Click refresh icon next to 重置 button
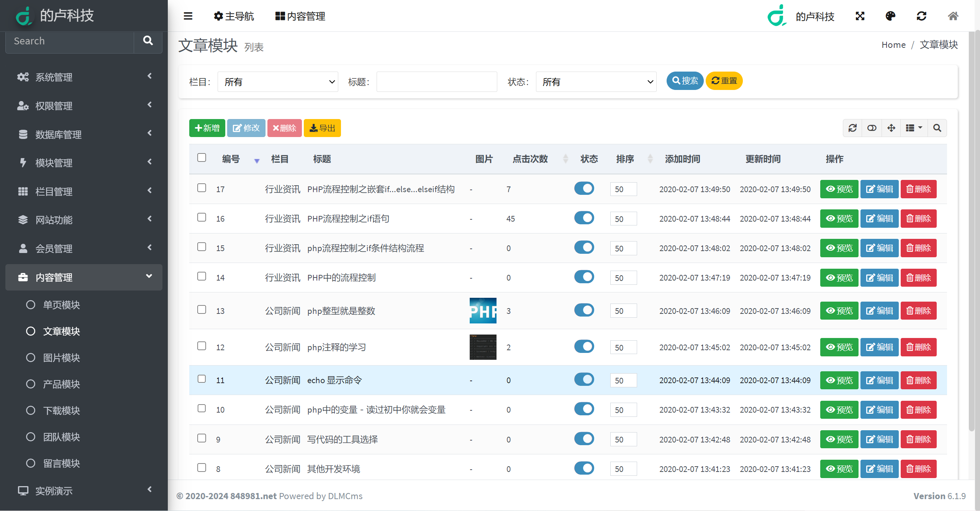 click(x=716, y=81)
